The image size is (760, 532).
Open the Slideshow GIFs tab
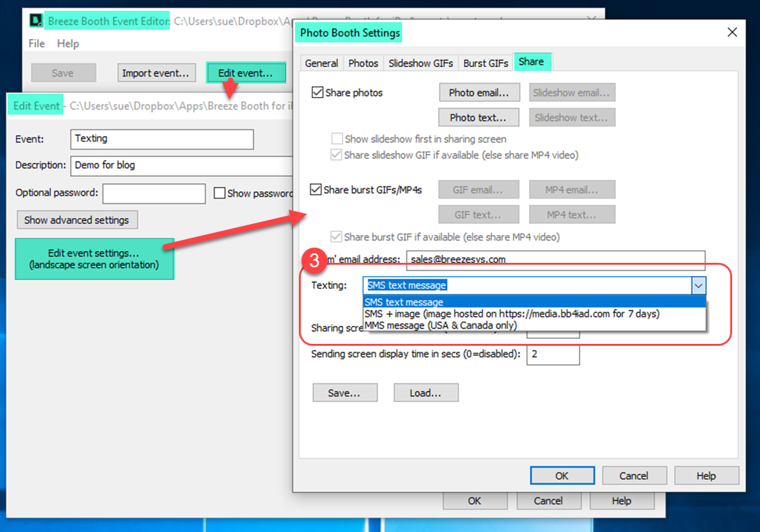[421, 63]
